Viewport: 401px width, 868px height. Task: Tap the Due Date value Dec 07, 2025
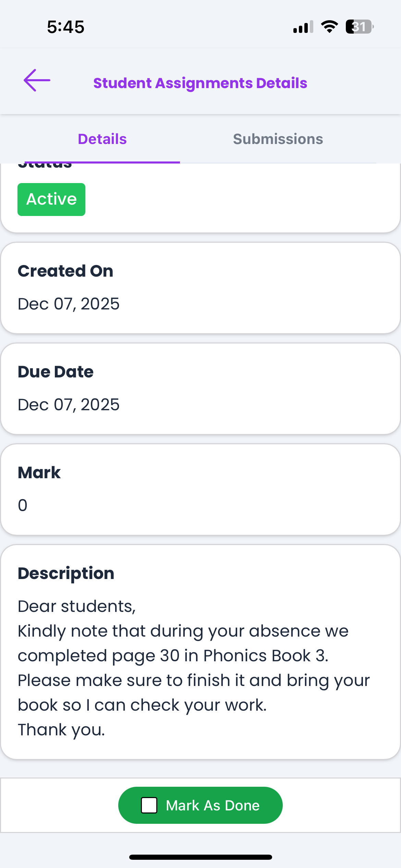(69, 405)
